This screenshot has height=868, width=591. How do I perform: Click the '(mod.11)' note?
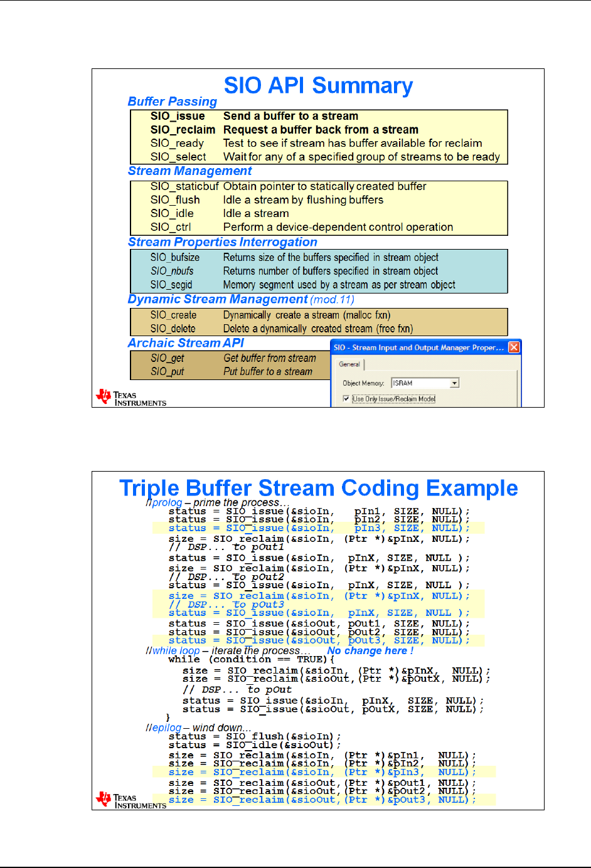(x=332, y=300)
